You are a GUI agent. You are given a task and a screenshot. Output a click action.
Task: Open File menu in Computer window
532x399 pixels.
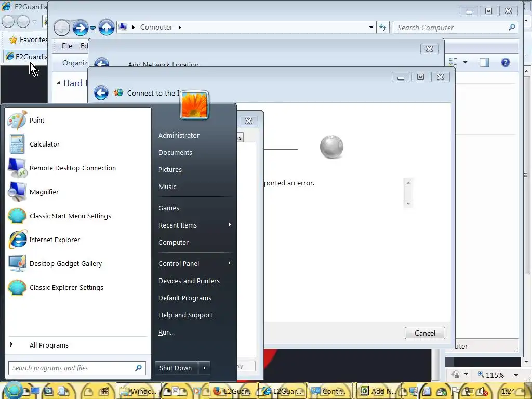67,46
